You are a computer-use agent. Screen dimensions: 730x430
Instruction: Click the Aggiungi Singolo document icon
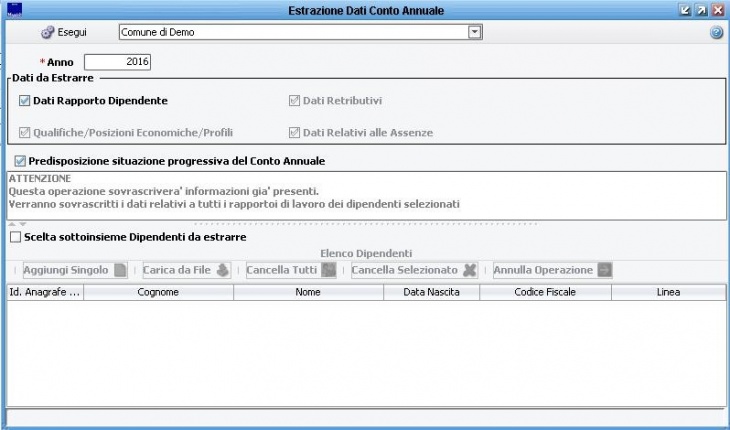click(120, 270)
